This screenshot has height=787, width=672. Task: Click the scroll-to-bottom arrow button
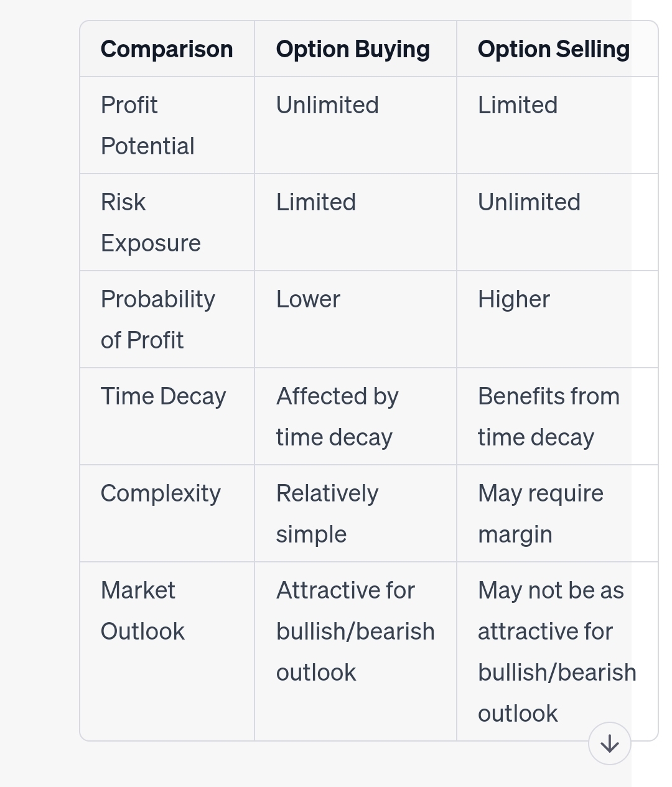(x=609, y=743)
